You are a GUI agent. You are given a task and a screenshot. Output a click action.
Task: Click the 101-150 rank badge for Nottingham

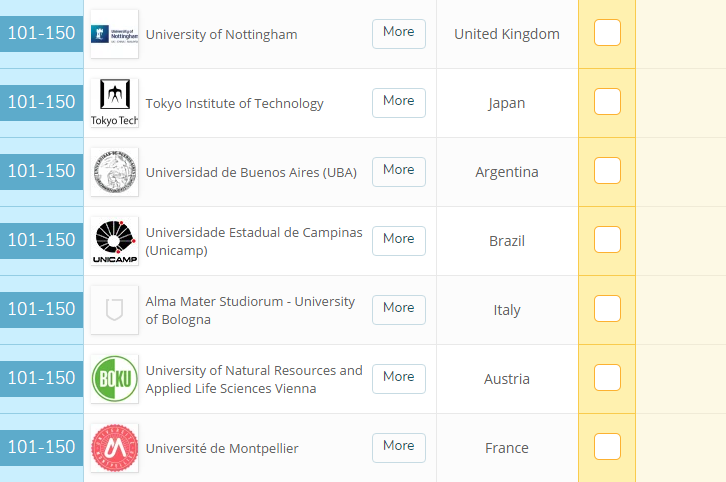(41, 33)
